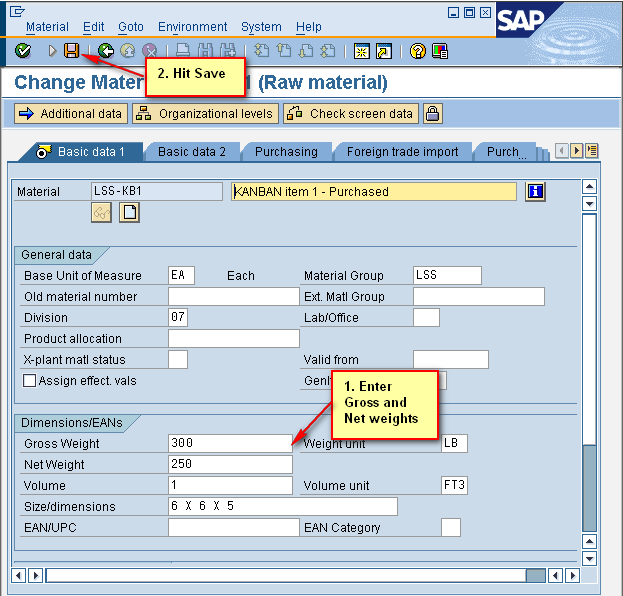Click Organizational levels button
The image size is (623, 596).
coord(205,114)
